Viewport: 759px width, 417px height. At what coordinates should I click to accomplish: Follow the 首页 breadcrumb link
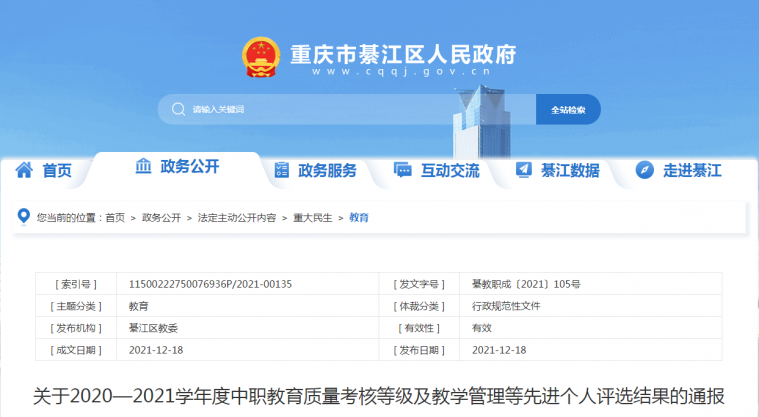[x=115, y=217]
